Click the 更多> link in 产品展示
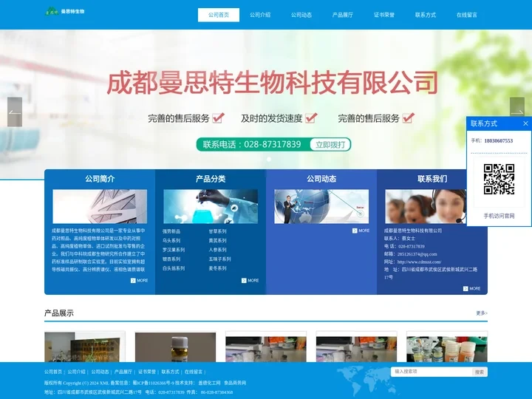This screenshot has height=399, width=532. [x=482, y=313]
